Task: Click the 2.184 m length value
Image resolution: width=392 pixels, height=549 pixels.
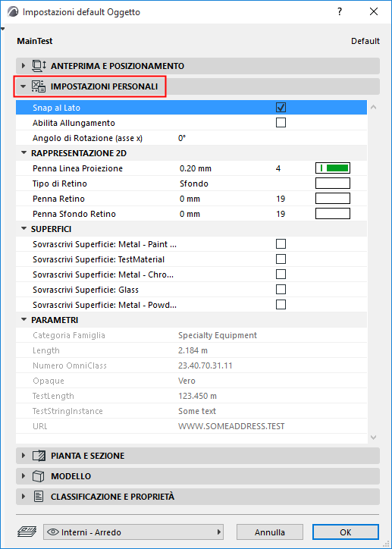Action: 193,350
